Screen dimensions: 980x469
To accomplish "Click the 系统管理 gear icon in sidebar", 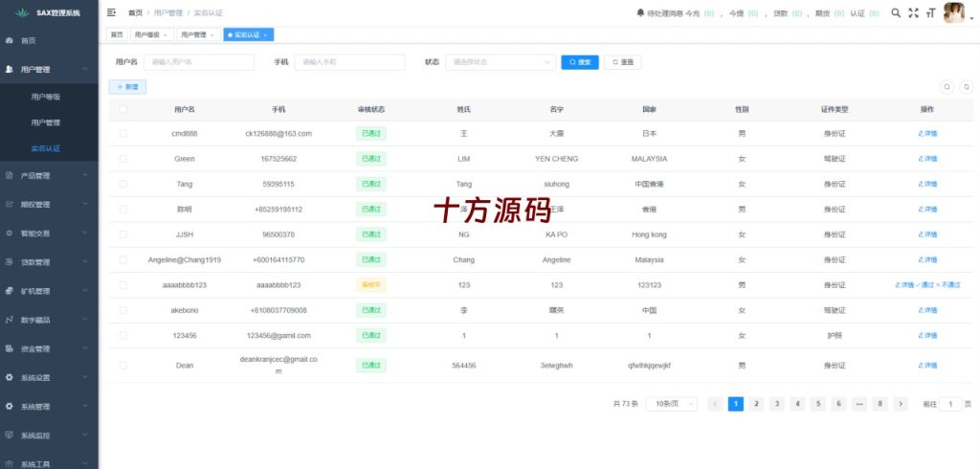I will click(10, 407).
